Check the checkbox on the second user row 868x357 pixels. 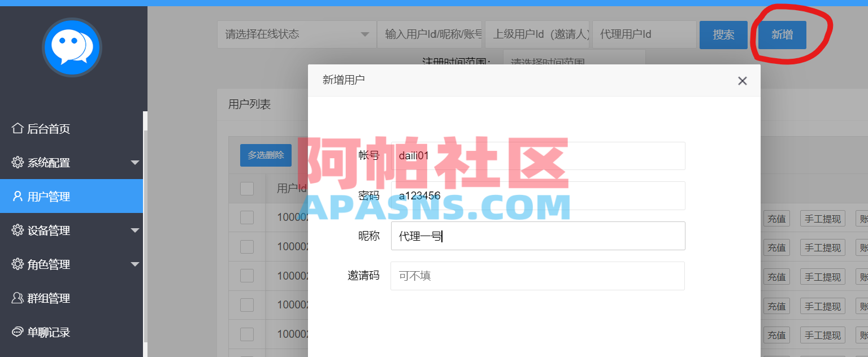[247, 247]
